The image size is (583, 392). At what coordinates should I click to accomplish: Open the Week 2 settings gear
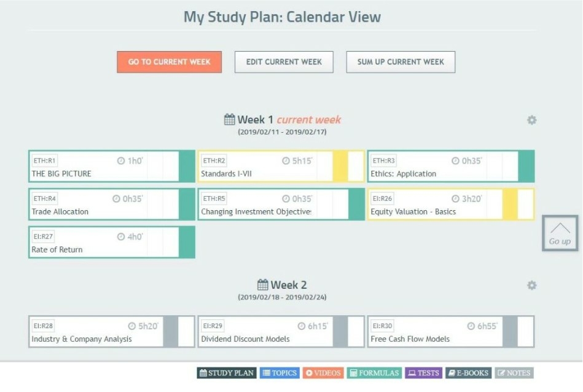click(531, 285)
